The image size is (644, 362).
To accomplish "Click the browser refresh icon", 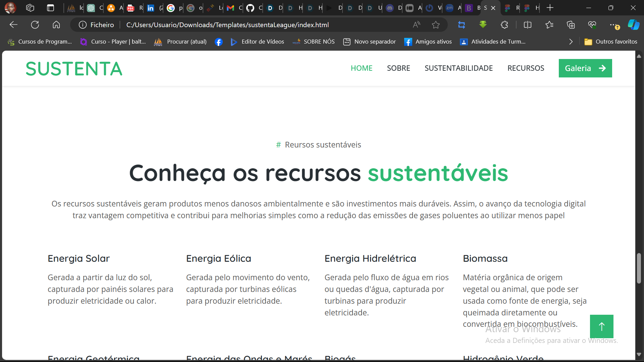I will (35, 25).
